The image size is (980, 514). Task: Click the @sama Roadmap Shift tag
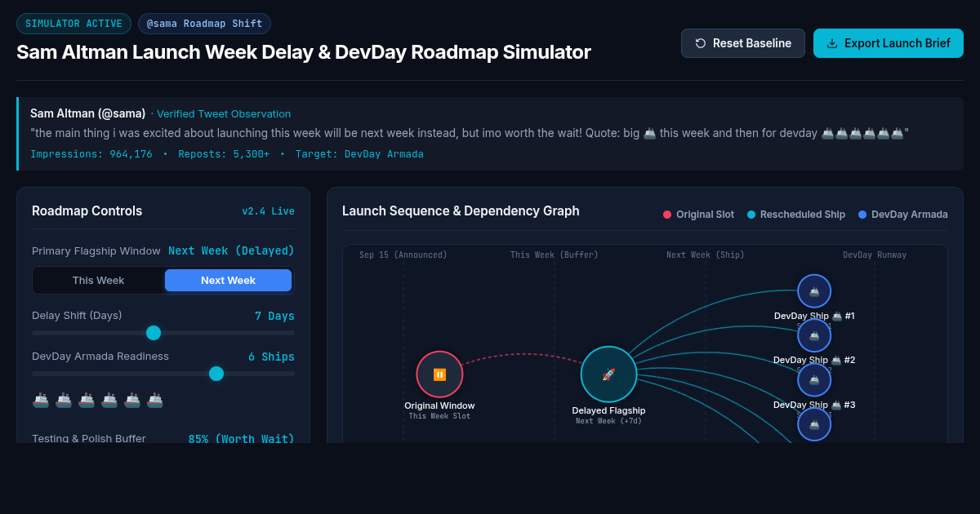pos(204,24)
